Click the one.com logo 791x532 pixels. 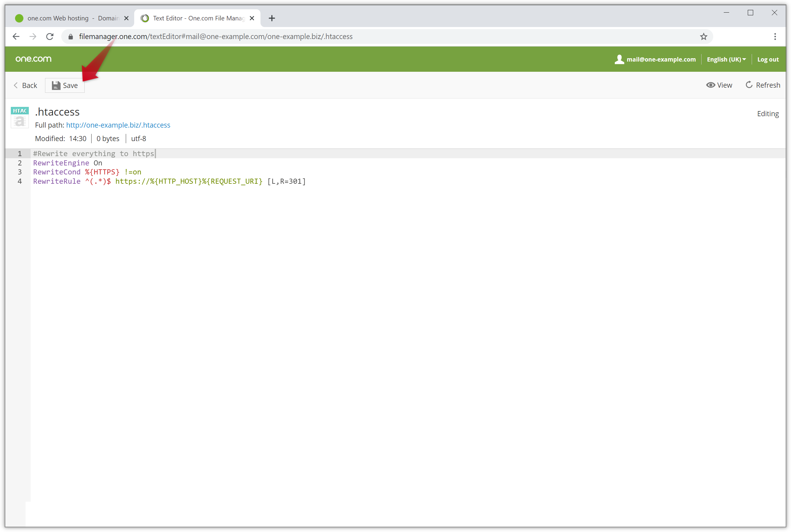point(33,59)
